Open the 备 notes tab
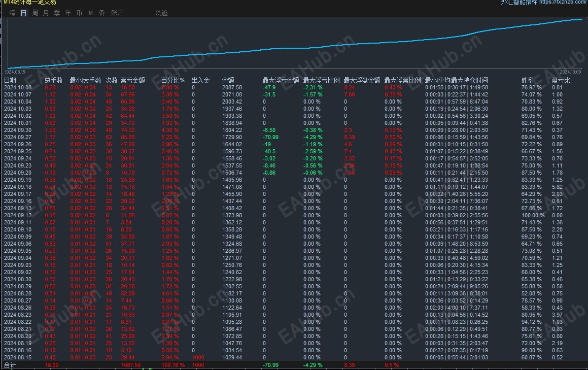588x370 pixels. pos(101,13)
